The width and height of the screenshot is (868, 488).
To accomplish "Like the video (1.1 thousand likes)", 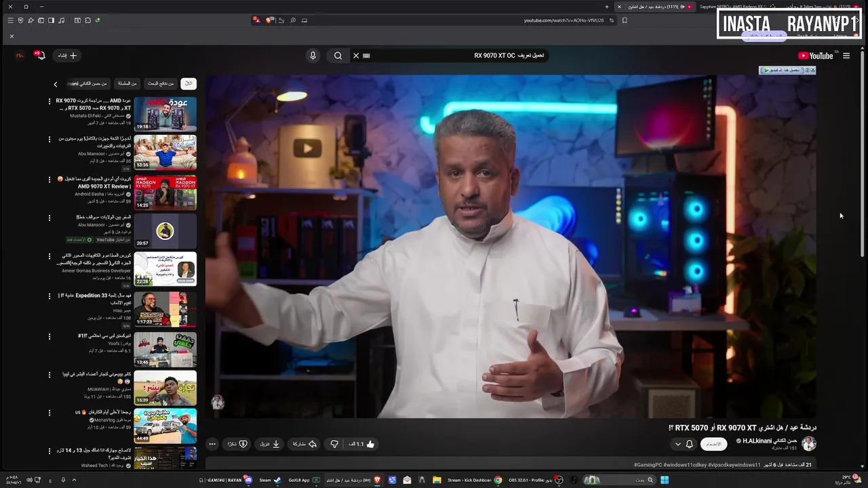I will (x=361, y=444).
